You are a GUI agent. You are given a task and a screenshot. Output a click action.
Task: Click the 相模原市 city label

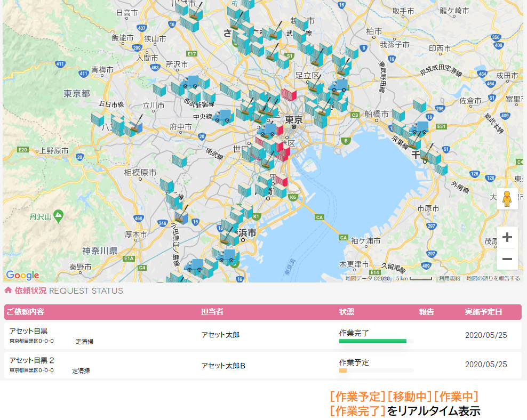[x=140, y=173]
